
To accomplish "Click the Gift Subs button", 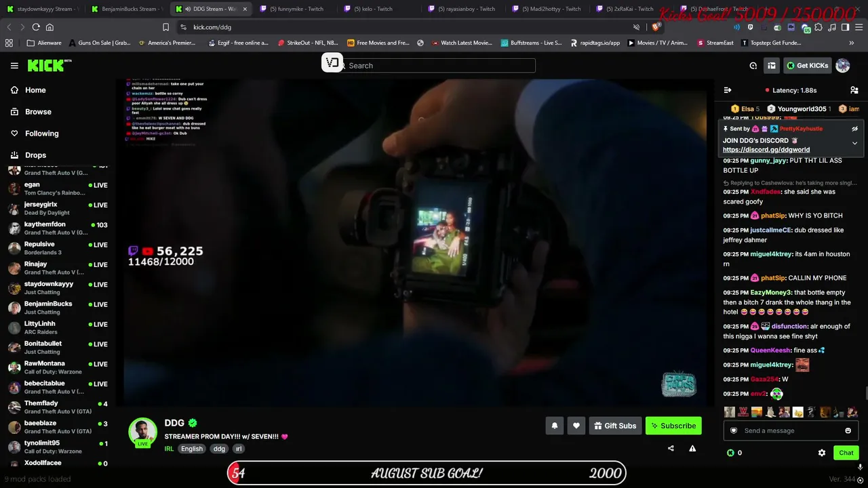I will pyautogui.click(x=615, y=426).
